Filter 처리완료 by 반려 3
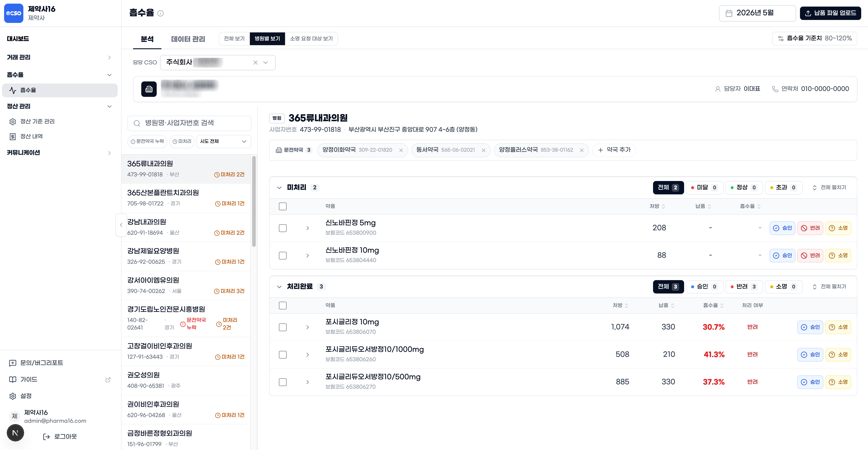The image size is (868, 450). [x=744, y=287]
